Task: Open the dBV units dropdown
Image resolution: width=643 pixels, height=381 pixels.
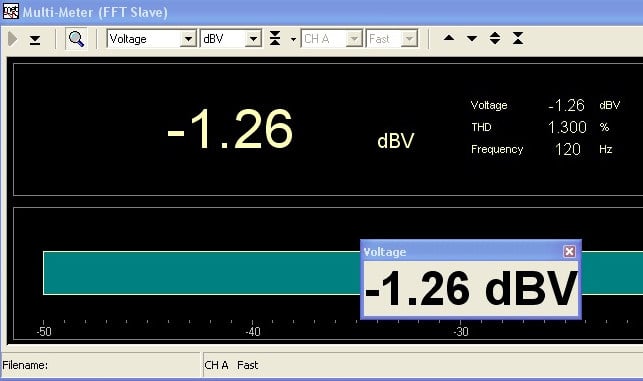Action: [x=230, y=39]
